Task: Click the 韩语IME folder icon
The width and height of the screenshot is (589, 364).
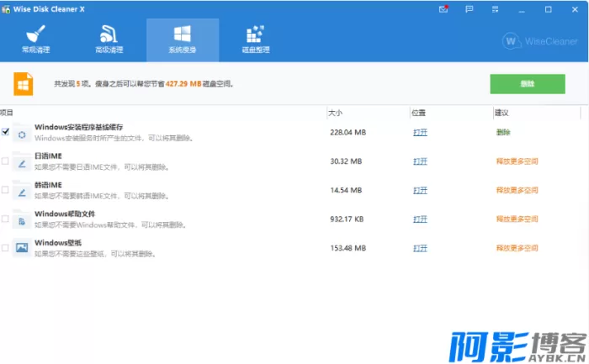Action: [x=21, y=190]
